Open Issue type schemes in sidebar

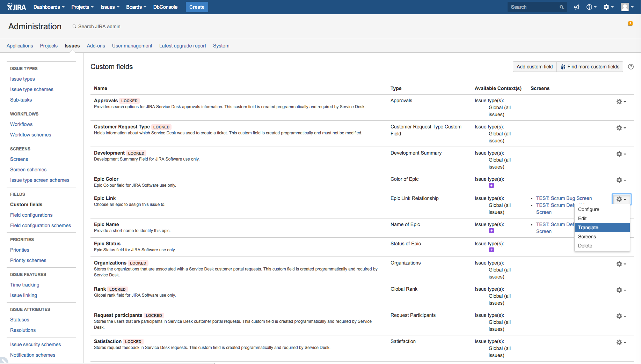pos(32,89)
